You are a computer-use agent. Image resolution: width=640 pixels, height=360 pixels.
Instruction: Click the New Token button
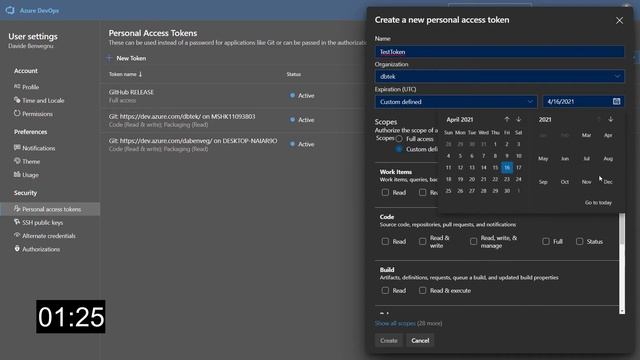tap(126, 58)
